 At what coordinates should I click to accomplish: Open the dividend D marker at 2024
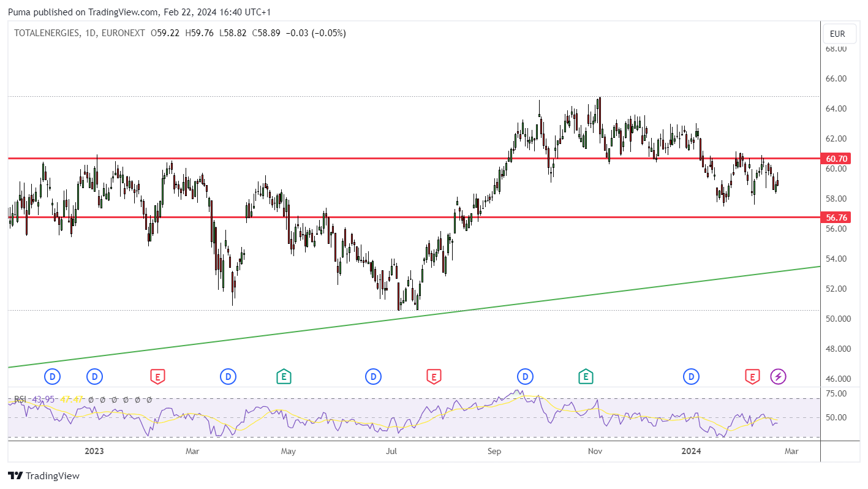coord(692,376)
